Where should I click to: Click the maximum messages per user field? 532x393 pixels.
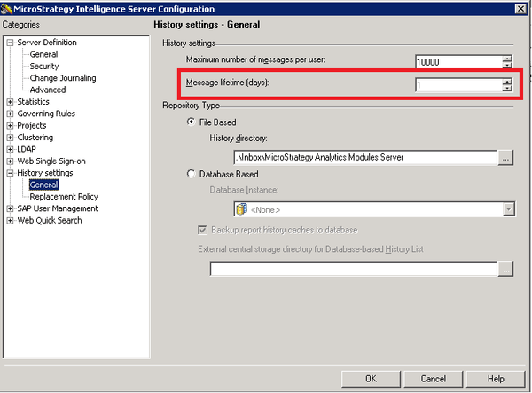pos(458,62)
